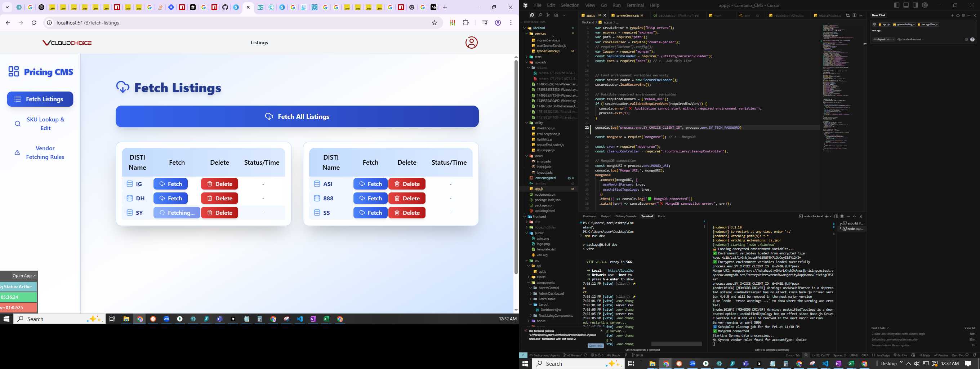Click Delete button in SY row
The image size is (980, 369).
coord(219,213)
